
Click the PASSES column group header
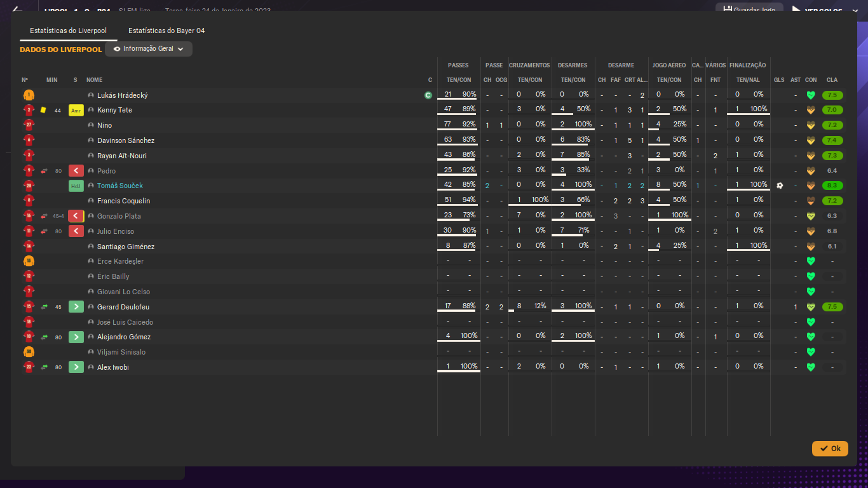[458, 65]
